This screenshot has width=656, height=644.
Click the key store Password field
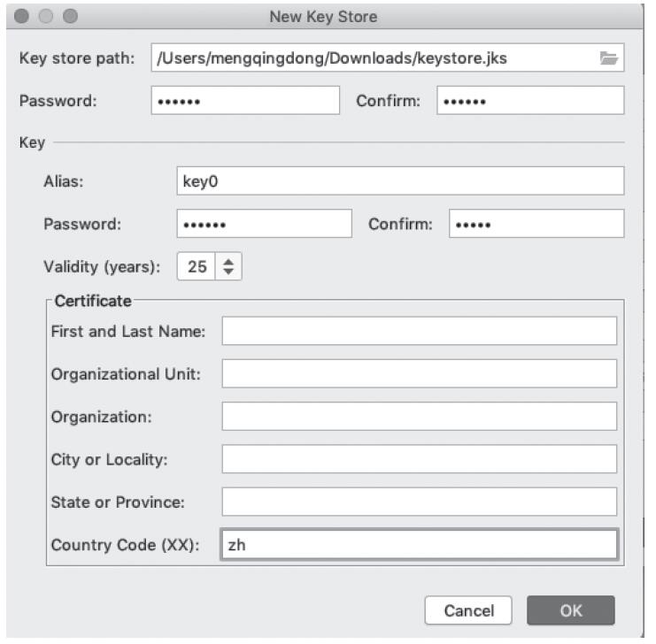click(245, 101)
